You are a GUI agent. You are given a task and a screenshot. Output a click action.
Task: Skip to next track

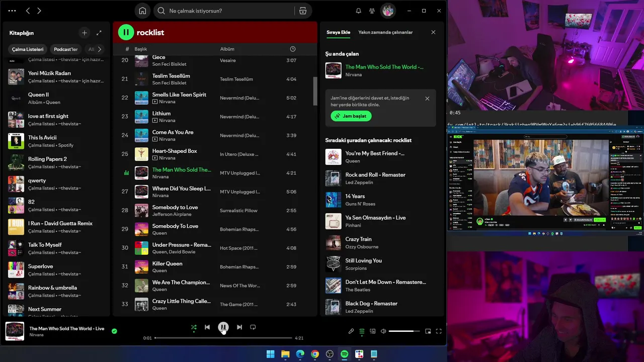coord(239,327)
